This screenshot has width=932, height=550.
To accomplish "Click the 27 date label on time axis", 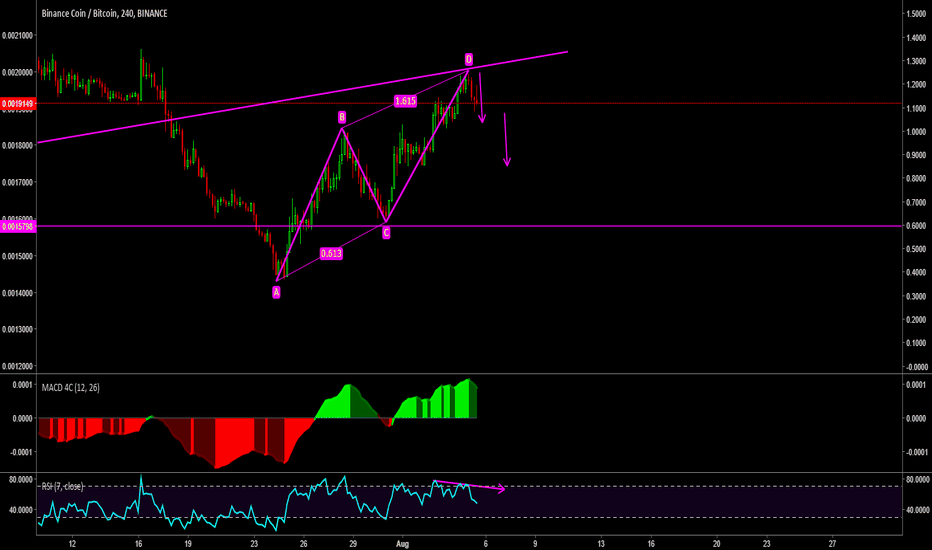I will point(832,543).
